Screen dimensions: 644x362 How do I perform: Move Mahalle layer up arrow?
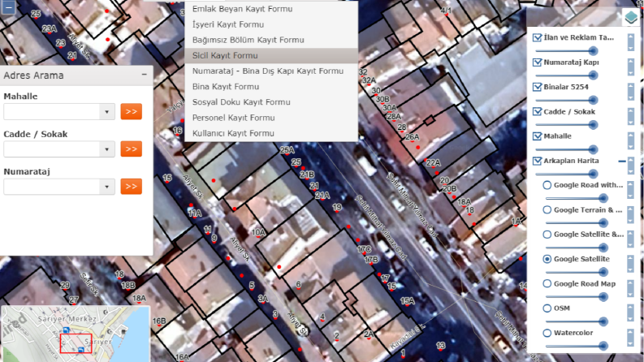coord(631,136)
